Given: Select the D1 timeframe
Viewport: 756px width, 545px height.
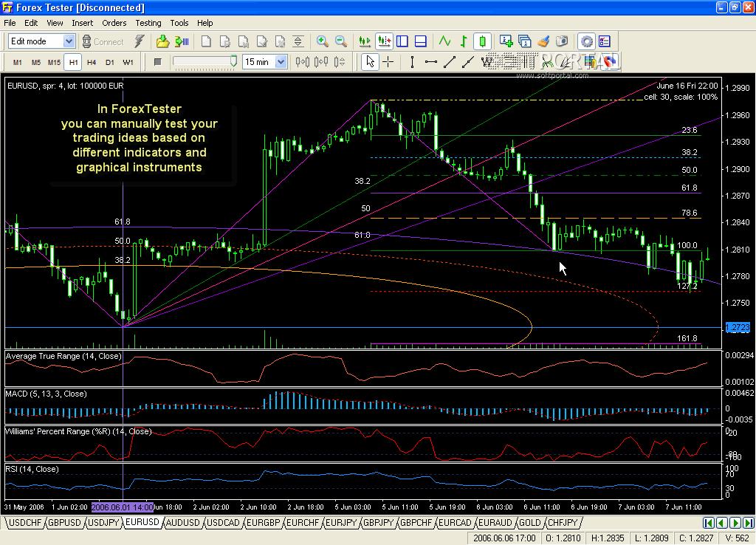Looking at the screenshot, I should (x=110, y=62).
